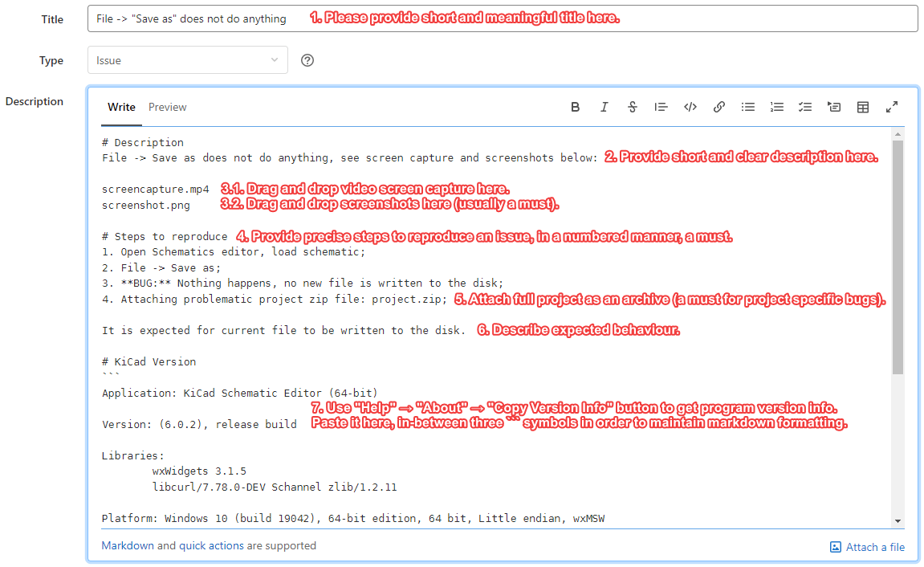The image size is (924, 567).
Task: Click the '1. Open Schematics editor' step
Action: (x=234, y=252)
